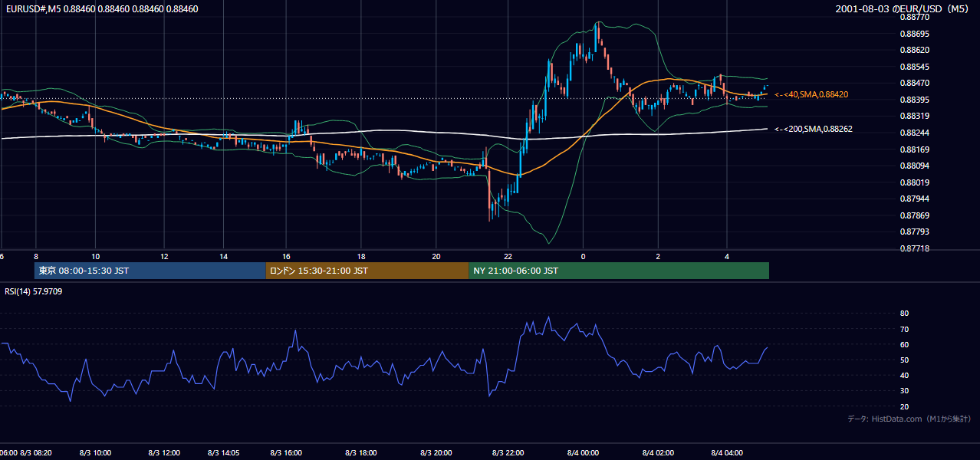Click the 0.88395 price axis value
Screen dimensions: 980x460
click(915, 100)
